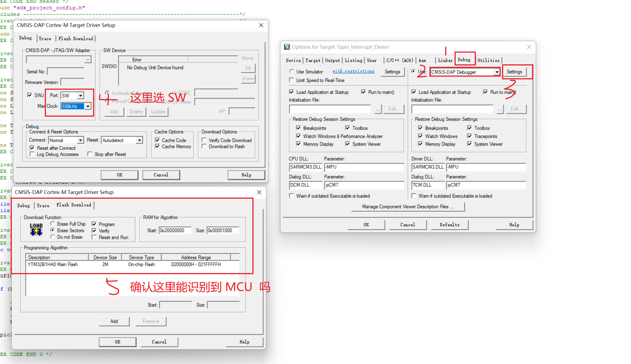The width and height of the screenshot is (631, 364).
Task: Open the Max Clock dropdown
Action: click(88, 106)
